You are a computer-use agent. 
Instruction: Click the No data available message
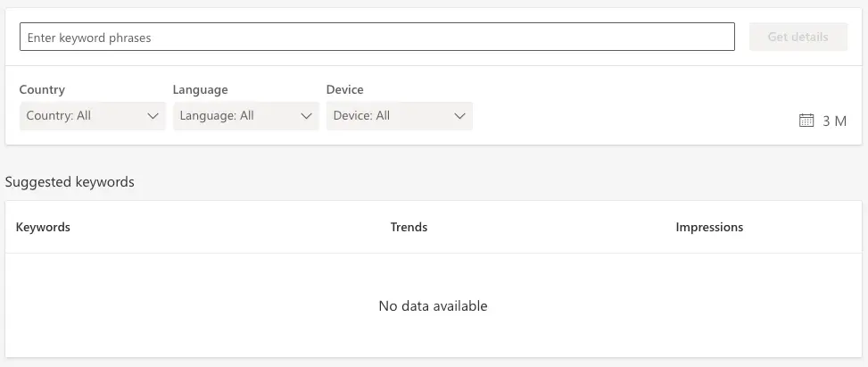[x=433, y=305]
